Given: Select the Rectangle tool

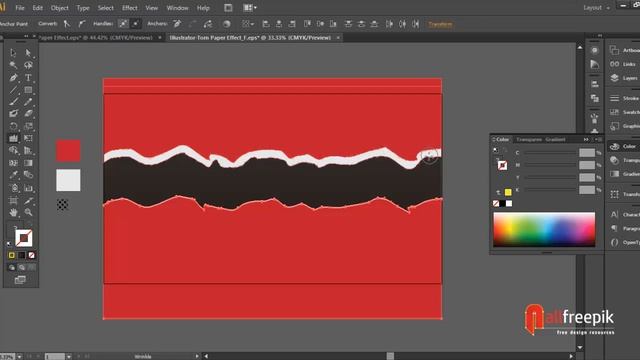Looking at the screenshot, I should [28, 90].
